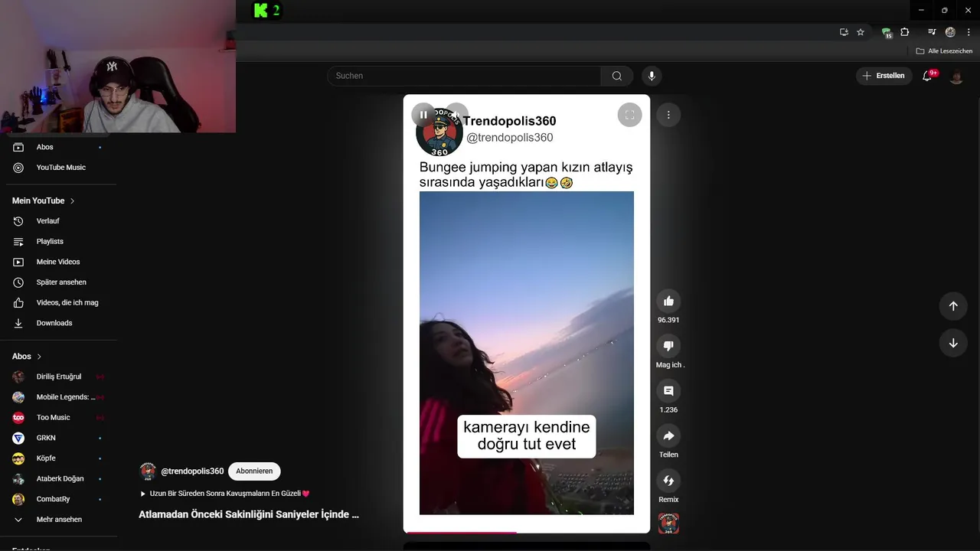Open Köpfe channel subscription
Screen dimensions: 980x551
58,458
